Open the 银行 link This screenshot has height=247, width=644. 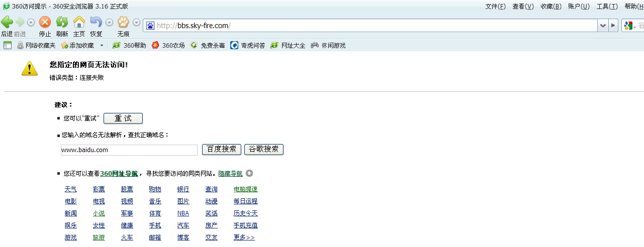pos(183,189)
